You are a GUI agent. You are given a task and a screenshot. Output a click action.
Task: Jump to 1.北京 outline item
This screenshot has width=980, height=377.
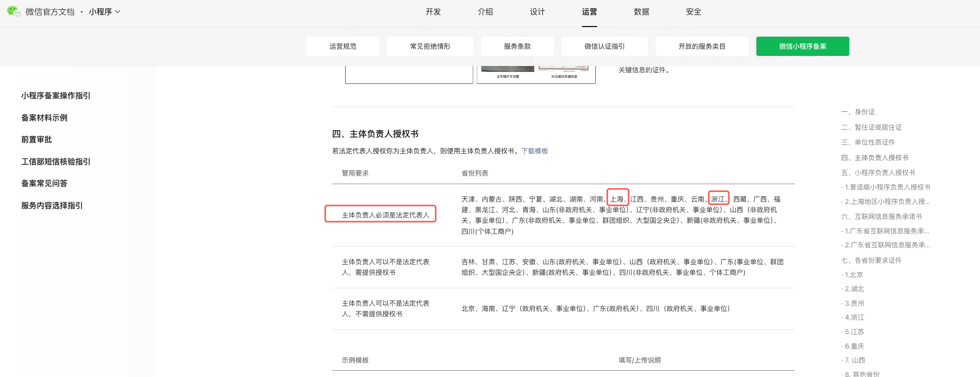click(x=852, y=275)
